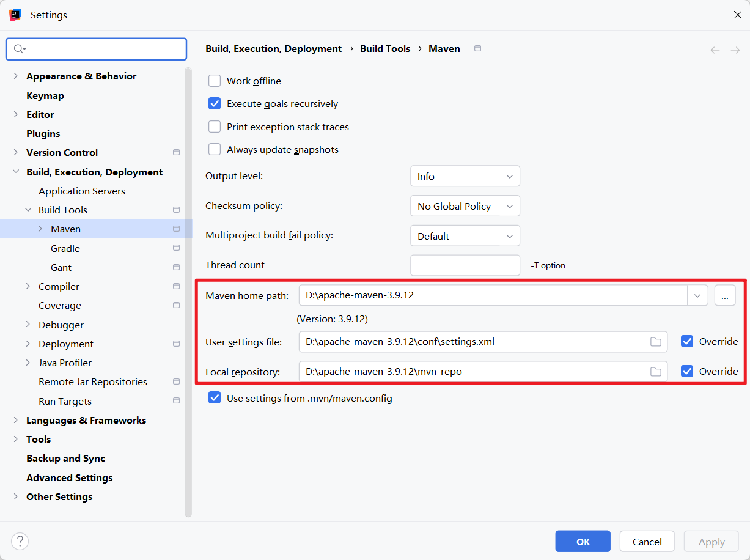The image size is (750, 560).
Task: Open the help question mark button
Action: (x=20, y=541)
